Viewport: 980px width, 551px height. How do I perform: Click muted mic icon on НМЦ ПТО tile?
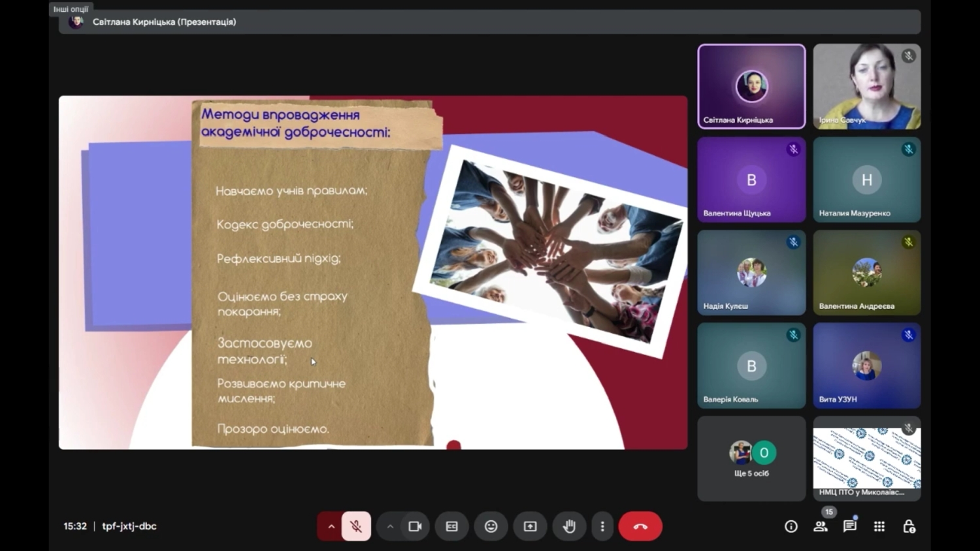(x=908, y=428)
